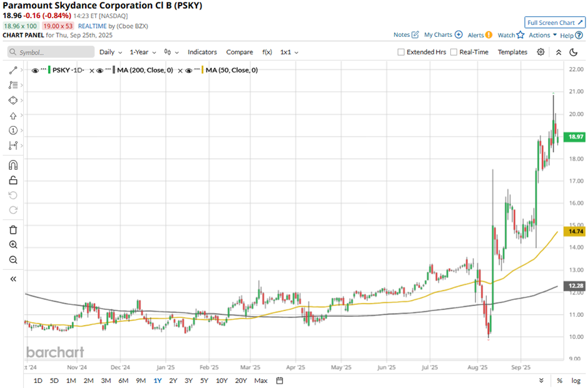Collapse the drawing tools sidebar
588x388 pixels.
point(13,279)
